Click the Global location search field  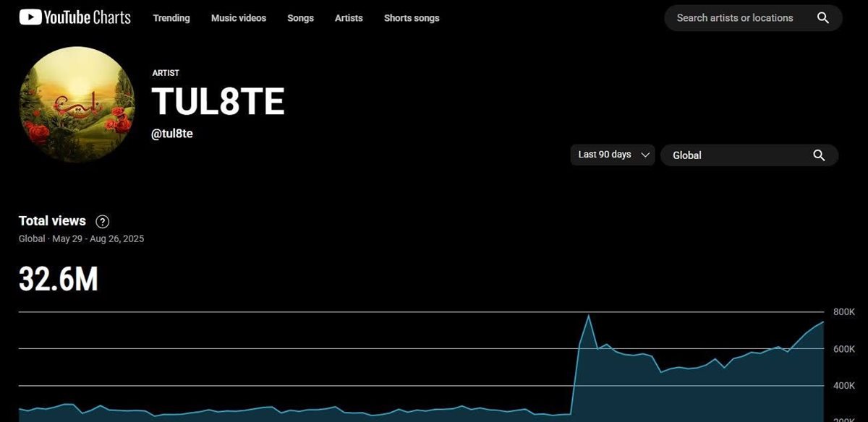[x=749, y=155]
